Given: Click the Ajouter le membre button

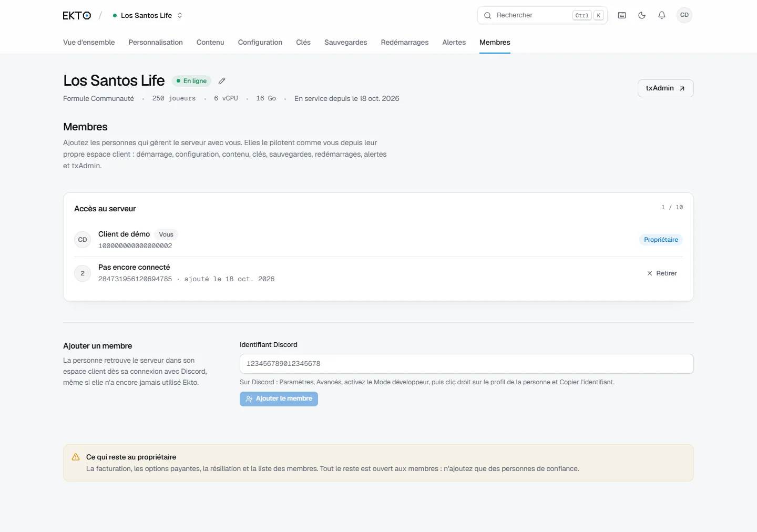Looking at the screenshot, I should (279, 399).
